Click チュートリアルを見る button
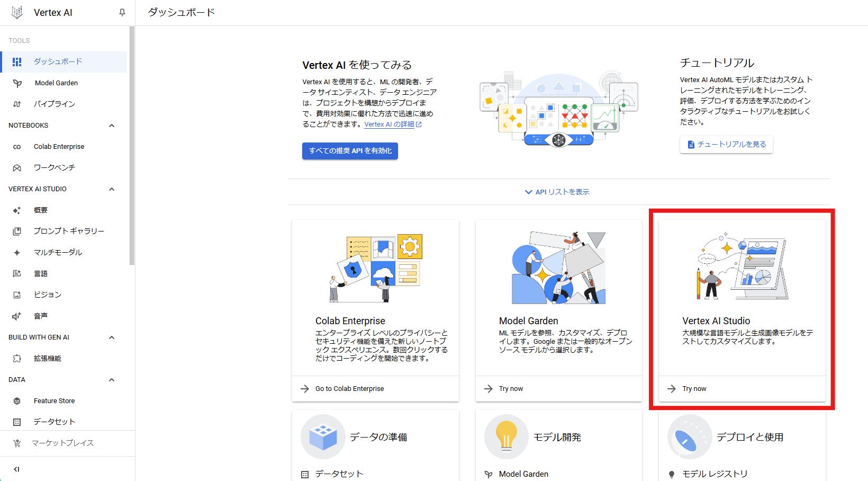The width and height of the screenshot is (868, 481). pyautogui.click(x=726, y=145)
